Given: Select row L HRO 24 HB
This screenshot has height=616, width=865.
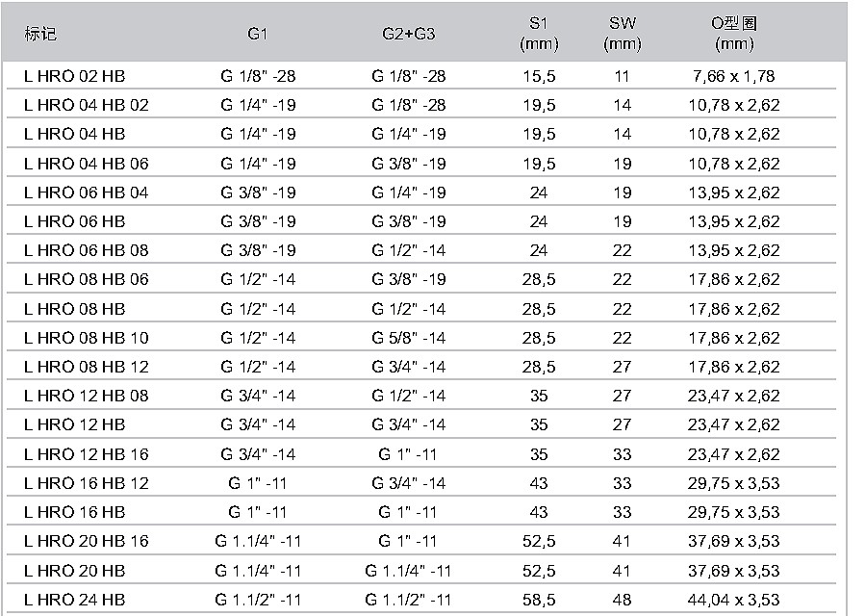Looking at the screenshot, I should tap(421, 599).
